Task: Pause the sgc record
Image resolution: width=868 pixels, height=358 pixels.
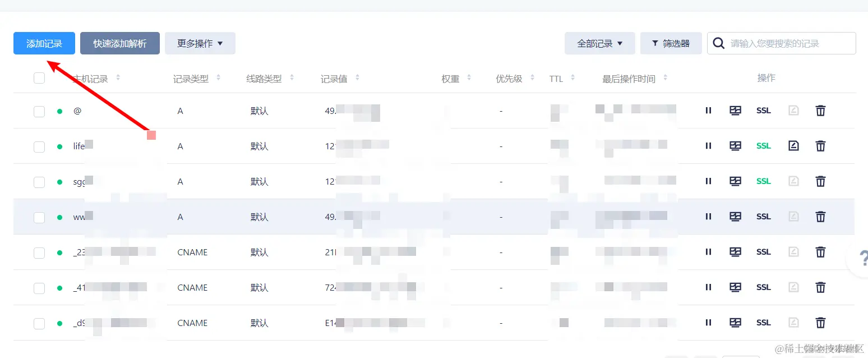Action: pos(708,181)
